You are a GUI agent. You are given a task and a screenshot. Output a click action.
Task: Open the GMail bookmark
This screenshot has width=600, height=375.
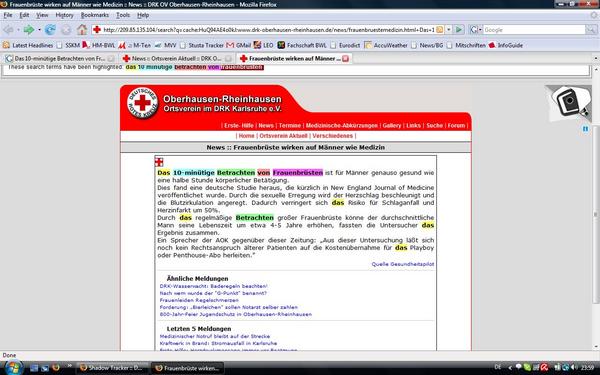coord(238,45)
